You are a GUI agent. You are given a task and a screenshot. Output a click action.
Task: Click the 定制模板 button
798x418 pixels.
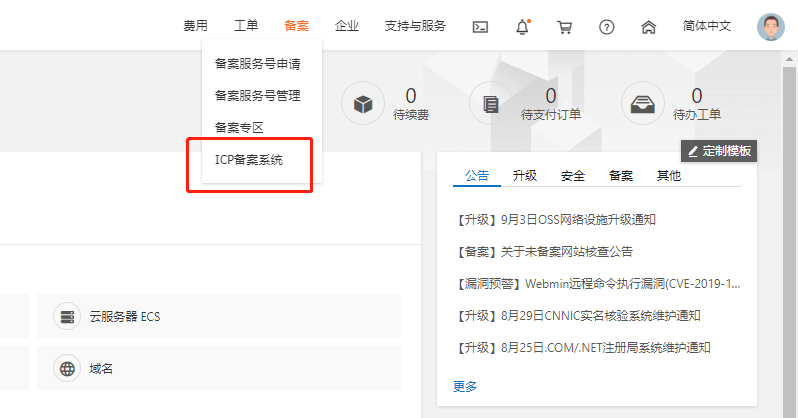(719, 151)
